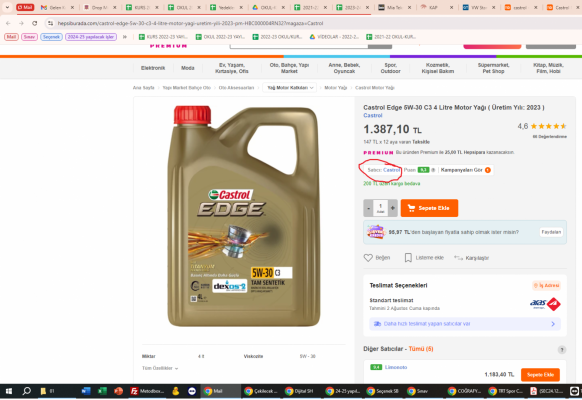Expand Tüm Özellikler section
Viewport: 582px width, 400px height.
click(160, 368)
